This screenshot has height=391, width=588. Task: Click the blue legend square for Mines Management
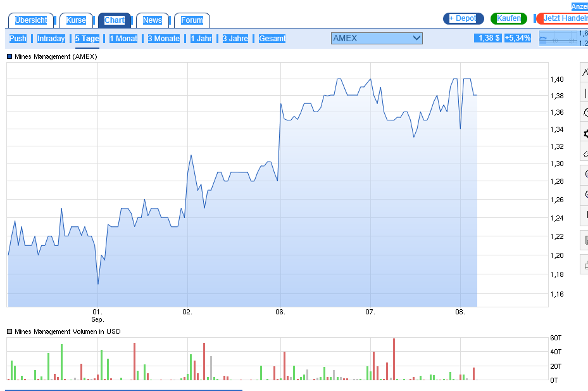[x=9, y=56]
